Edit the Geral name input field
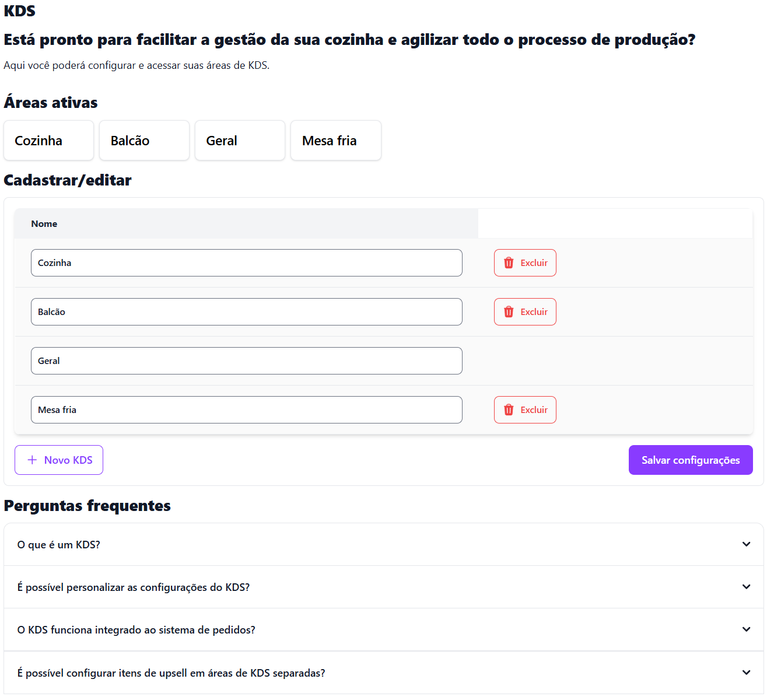The image size is (767, 700). point(246,361)
